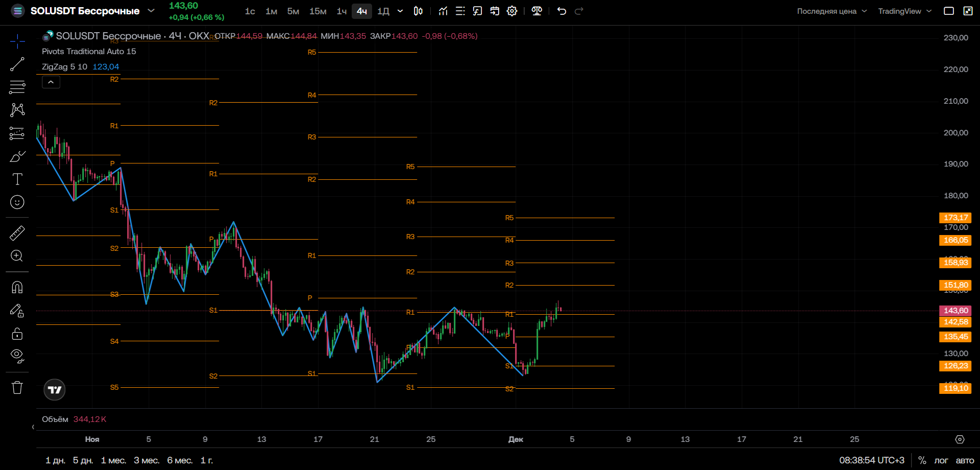Set chart range to 3 мес.

pos(147,460)
